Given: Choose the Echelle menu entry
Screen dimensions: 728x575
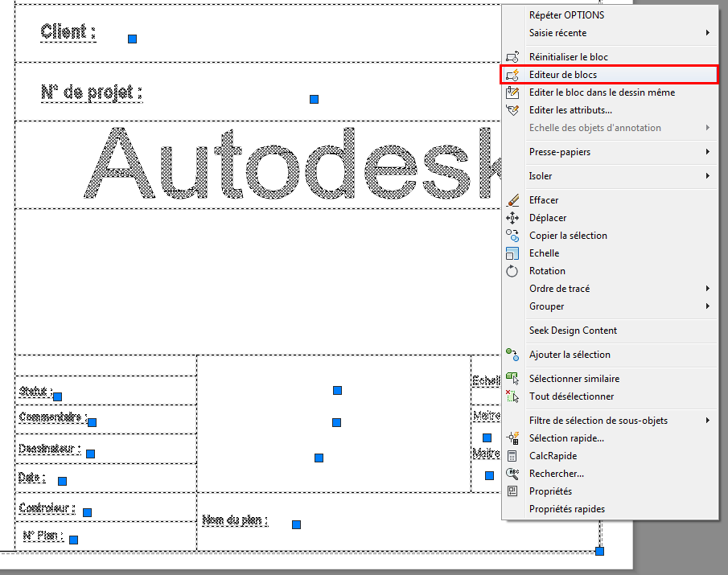Looking at the screenshot, I should (610, 253).
